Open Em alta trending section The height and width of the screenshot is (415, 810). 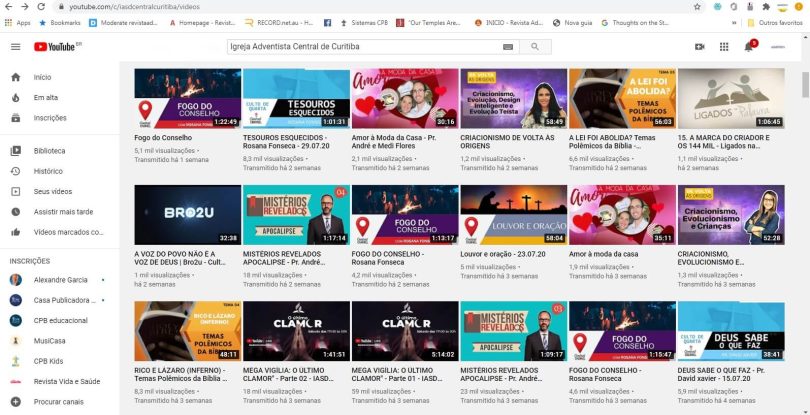(45, 97)
